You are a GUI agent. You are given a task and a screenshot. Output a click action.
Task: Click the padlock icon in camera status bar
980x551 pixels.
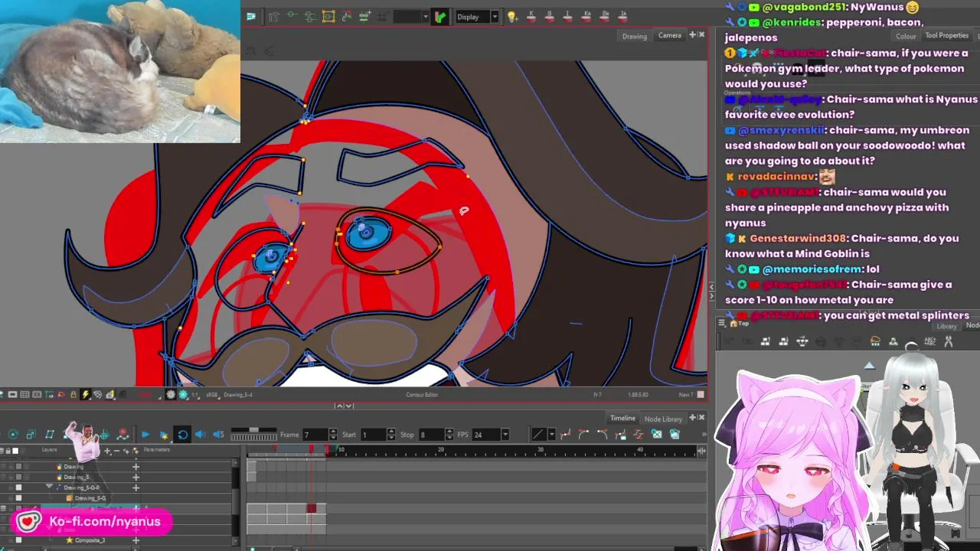tap(73, 395)
